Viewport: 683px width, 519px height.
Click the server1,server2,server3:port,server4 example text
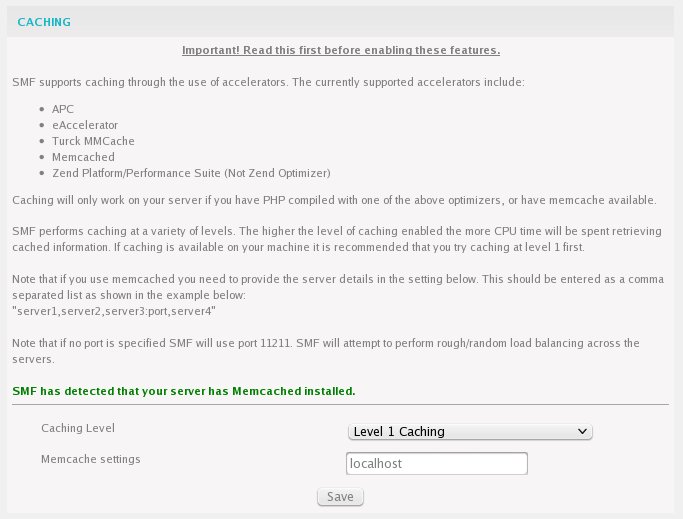(x=114, y=311)
